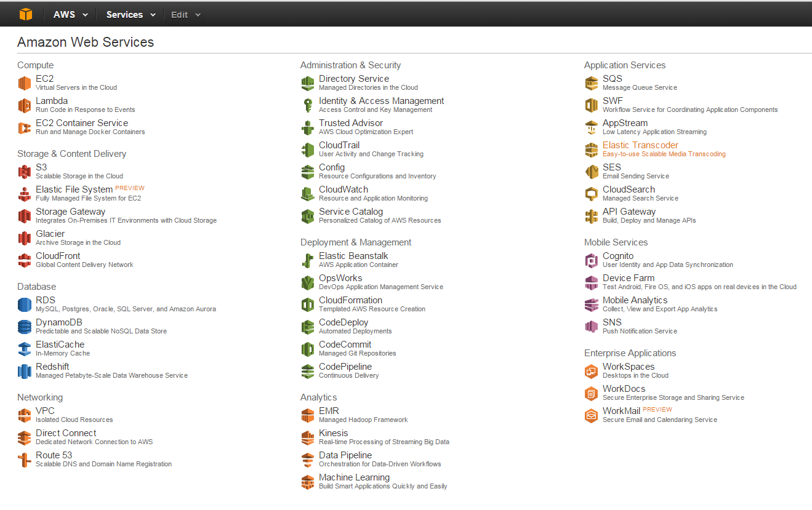The height and width of the screenshot is (510, 812).
Task: Click 'Automated Deployments' description
Action: pos(355,331)
